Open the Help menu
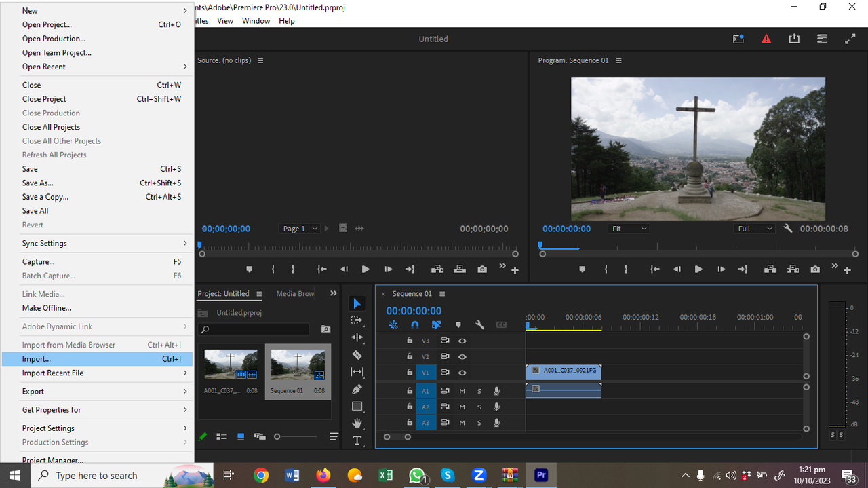 pos(287,21)
